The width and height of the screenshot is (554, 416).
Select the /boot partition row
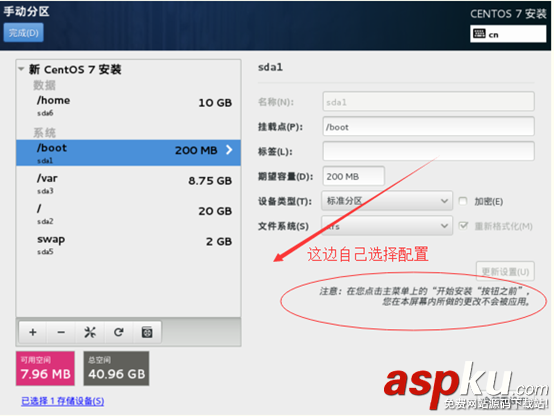pyautogui.click(x=128, y=153)
